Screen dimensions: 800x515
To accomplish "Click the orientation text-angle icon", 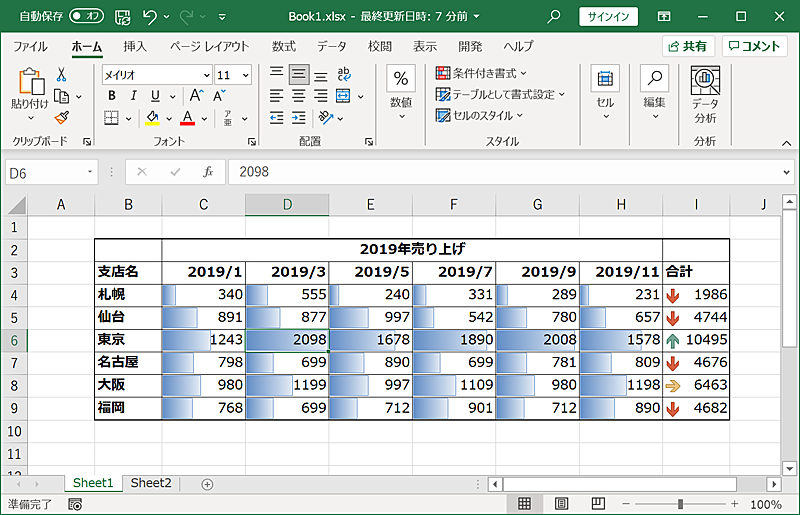I will [326, 118].
